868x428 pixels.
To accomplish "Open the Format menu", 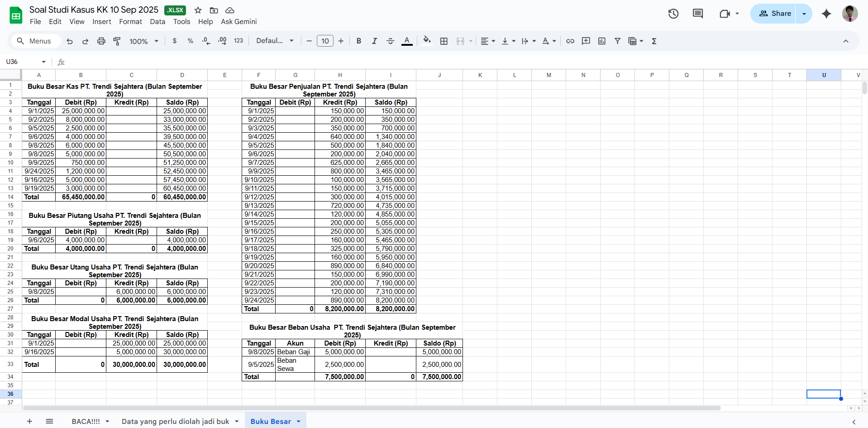I will [x=130, y=22].
